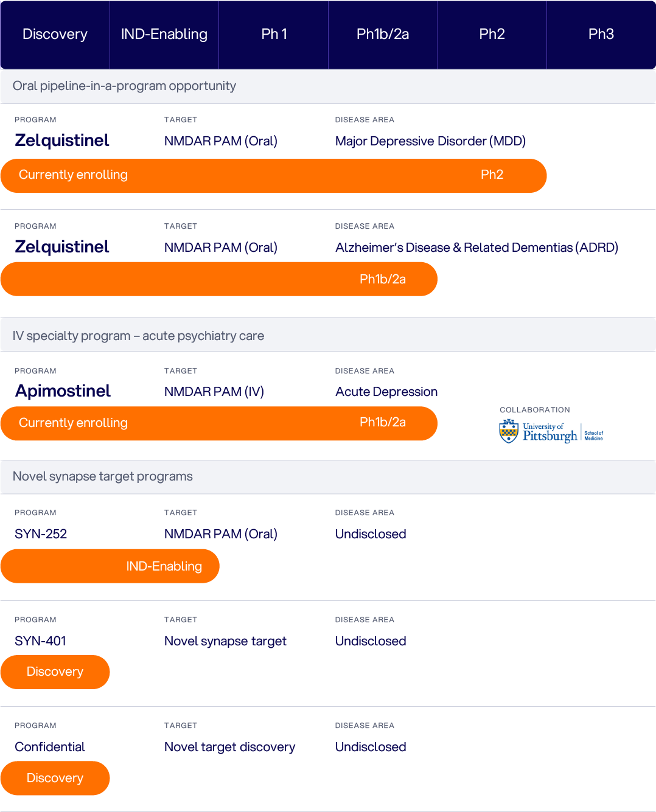The height and width of the screenshot is (812, 656).
Task: Select the Discovery phase header
Action: 55,34
